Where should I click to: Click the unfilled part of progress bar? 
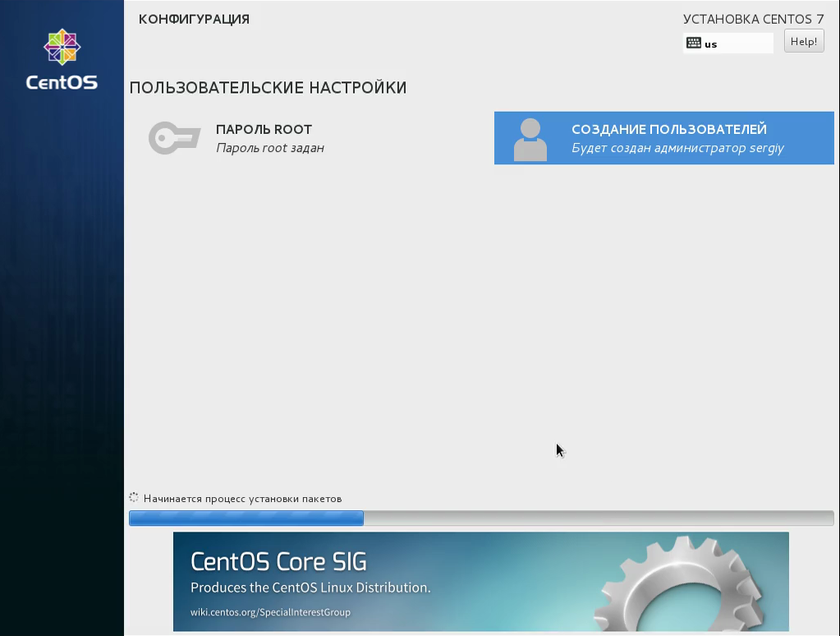(x=599, y=518)
